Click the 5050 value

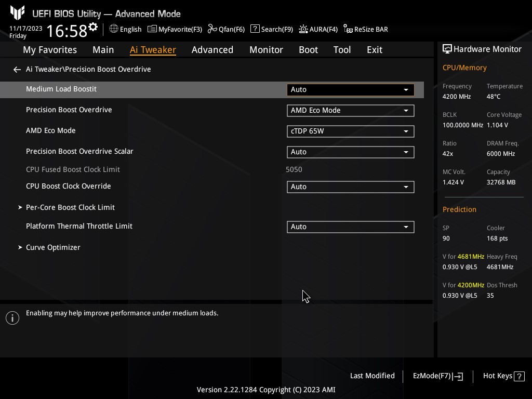(x=294, y=169)
